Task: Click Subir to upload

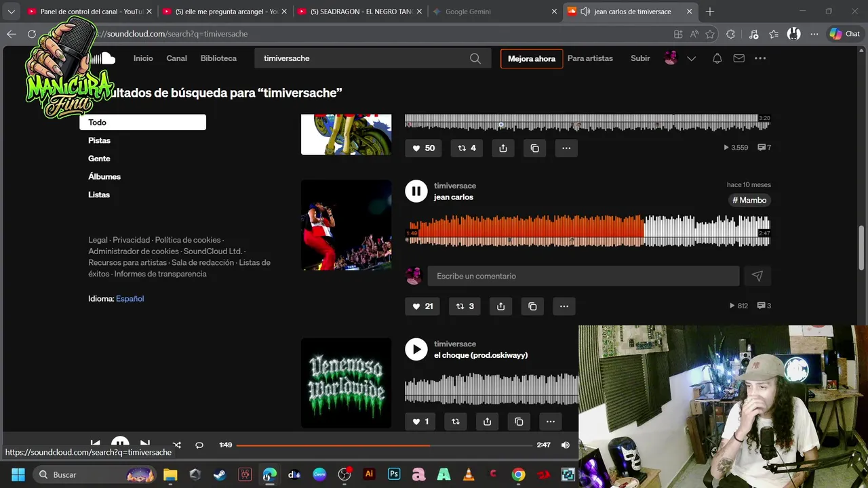Action: point(640,58)
